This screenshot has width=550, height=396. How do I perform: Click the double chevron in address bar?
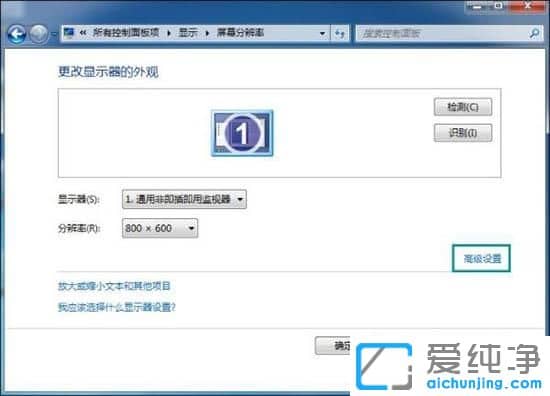[83, 33]
